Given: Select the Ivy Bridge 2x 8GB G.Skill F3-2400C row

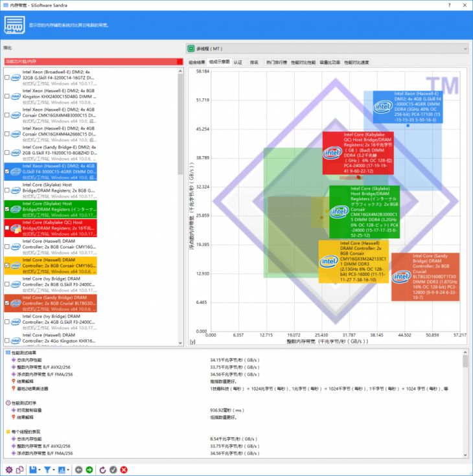Looking at the screenshot, I should click(51, 284).
